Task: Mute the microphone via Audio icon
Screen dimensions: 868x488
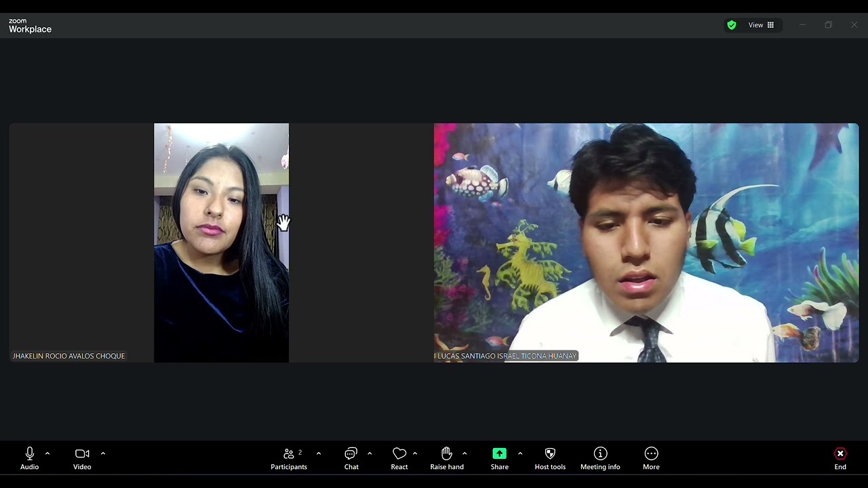Action: point(29,453)
